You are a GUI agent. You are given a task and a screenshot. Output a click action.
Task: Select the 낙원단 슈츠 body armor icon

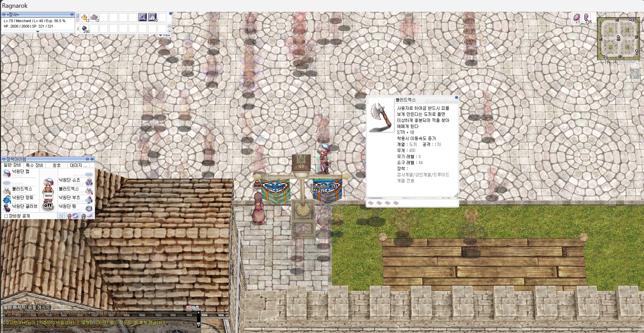89,182
